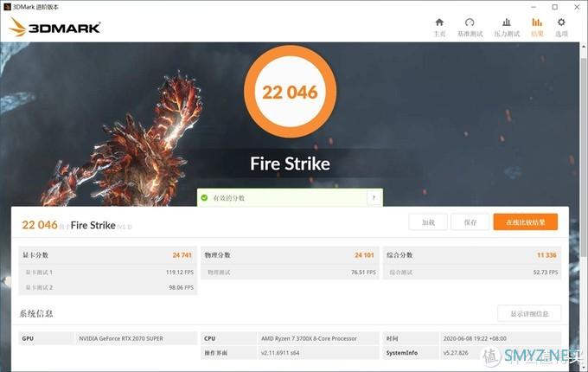588x372 pixels.
Task: Click the green valid-score check icon
Action: 204,197
